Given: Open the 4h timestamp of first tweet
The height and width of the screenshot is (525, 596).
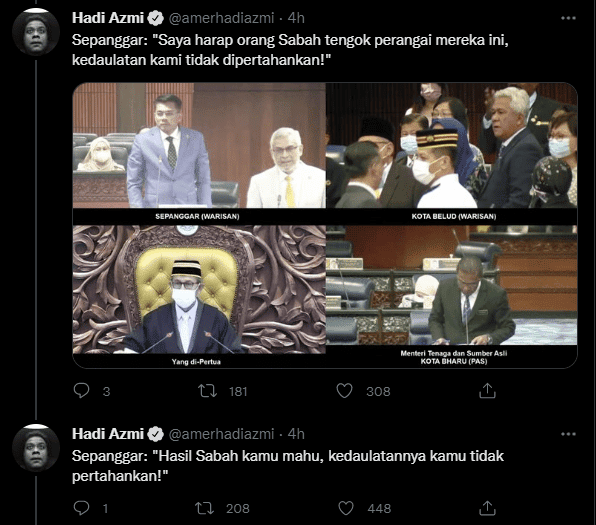Looking at the screenshot, I should point(296,18).
